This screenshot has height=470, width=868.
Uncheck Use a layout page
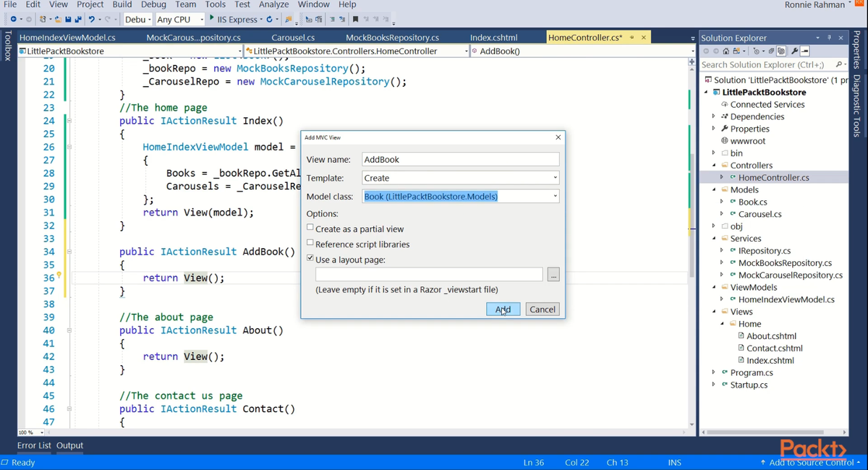(310, 259)
